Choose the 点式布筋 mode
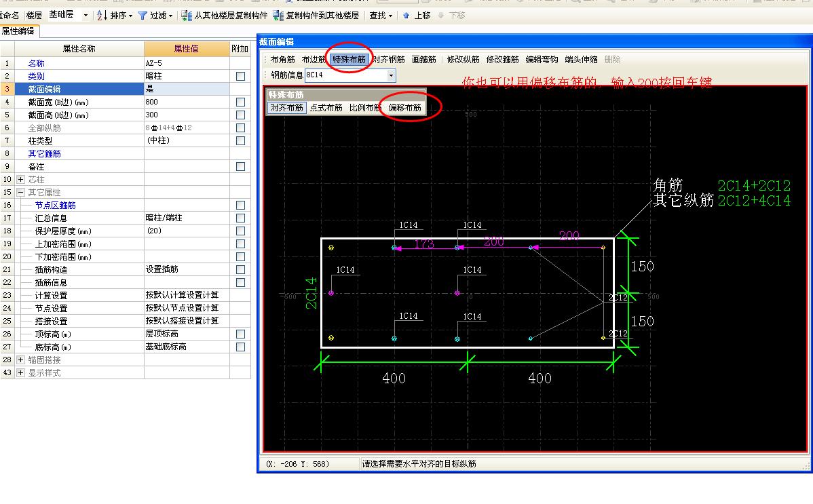 pyautogui.click(x=326, y=108)
